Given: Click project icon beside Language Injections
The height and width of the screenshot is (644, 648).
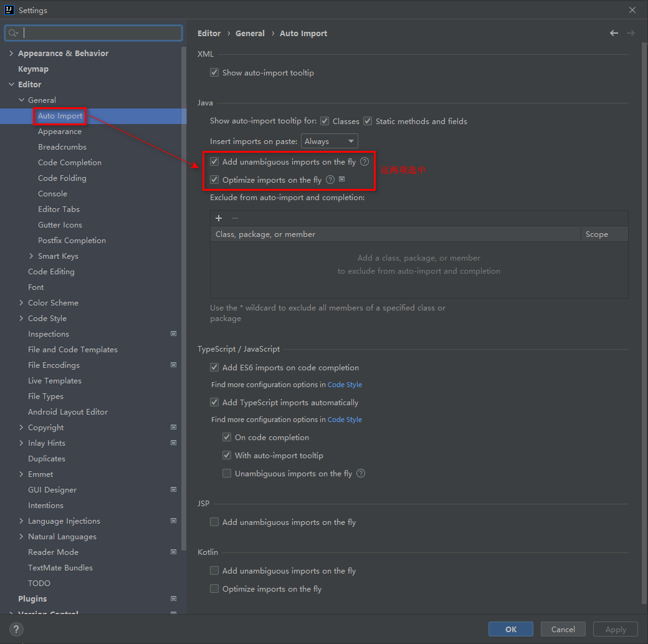Looking at the screenshot, I should pyautogui.click(x=174, y=521).
